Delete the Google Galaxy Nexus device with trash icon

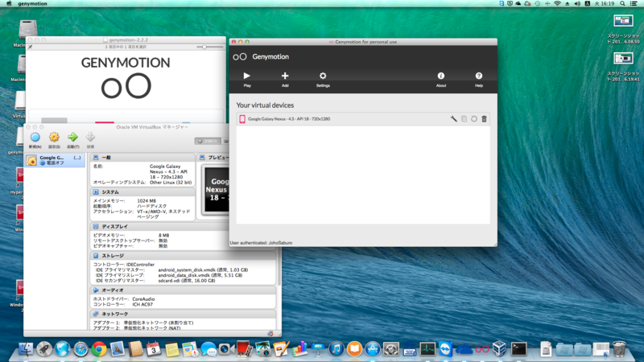coord(485,118)
